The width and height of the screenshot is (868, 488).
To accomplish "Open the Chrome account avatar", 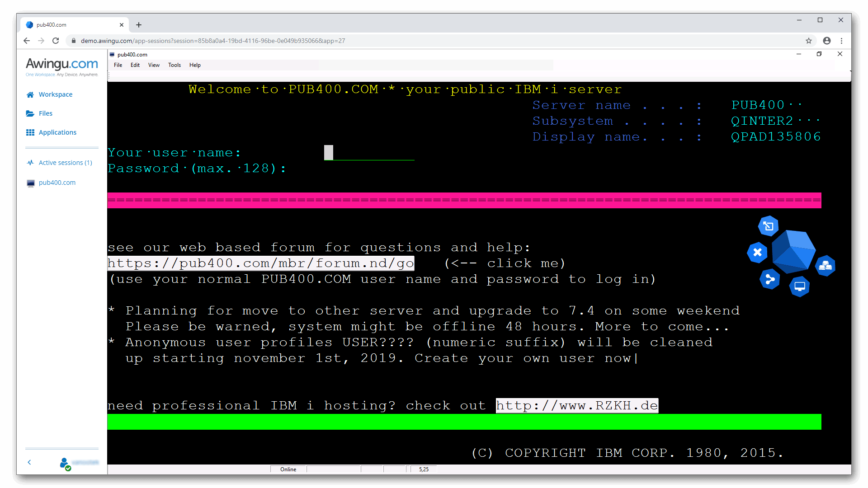I will [x=827, y=41].
